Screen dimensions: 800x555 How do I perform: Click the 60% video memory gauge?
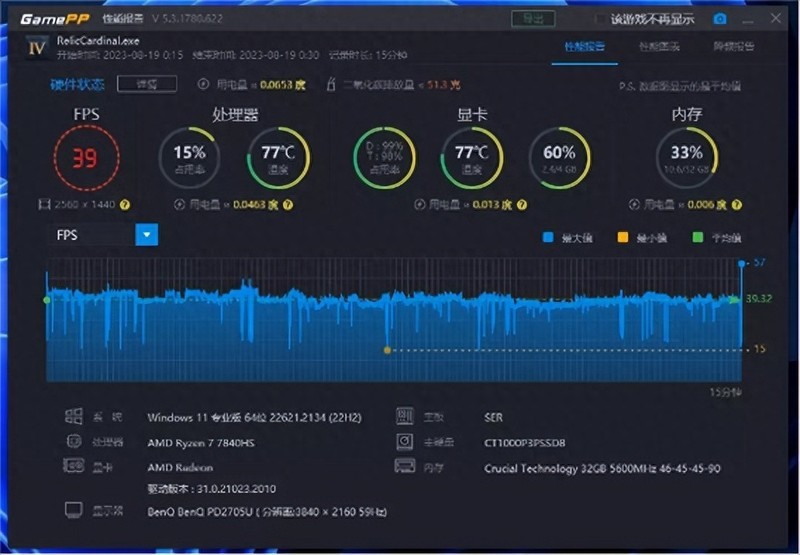[559, 158]
